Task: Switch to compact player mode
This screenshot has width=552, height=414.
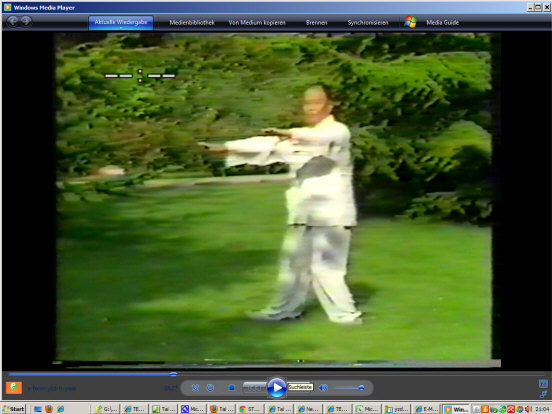Action: (543, 394)
